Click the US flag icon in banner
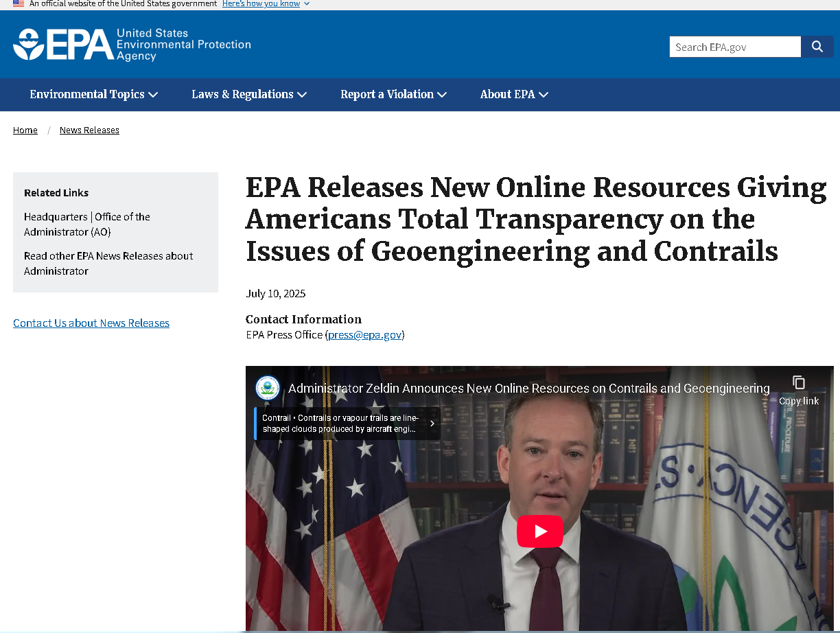Screen dimensions: 840x633 pyautogui.click(x=19, y=3)
